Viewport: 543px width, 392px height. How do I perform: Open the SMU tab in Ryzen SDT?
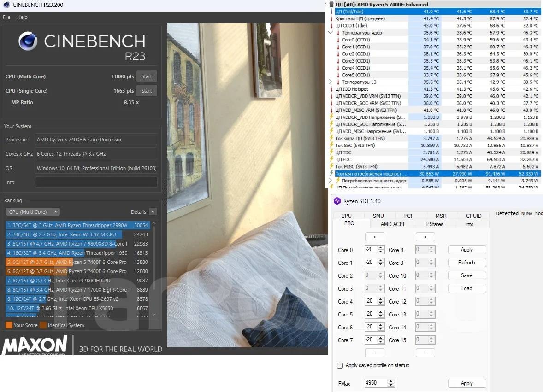378,216
